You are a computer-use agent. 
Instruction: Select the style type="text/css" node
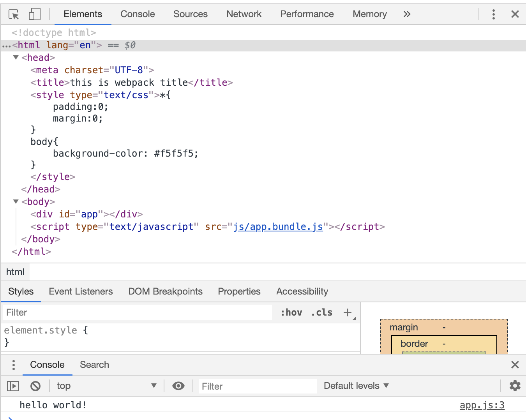101,95
